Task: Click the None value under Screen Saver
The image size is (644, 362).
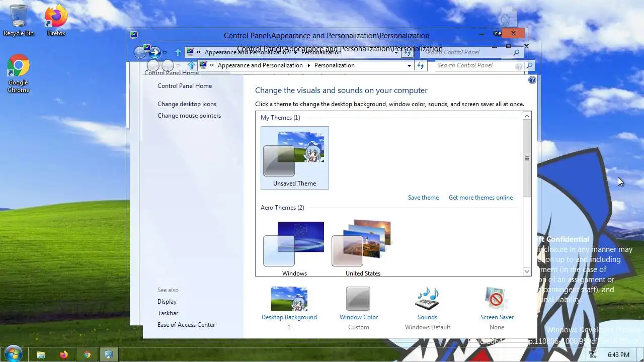Action: [497, 327]
